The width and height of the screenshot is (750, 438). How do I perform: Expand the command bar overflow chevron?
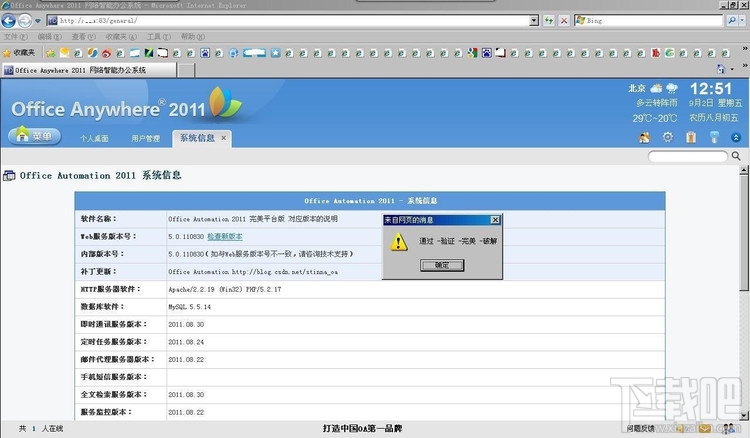pos(745,65)
